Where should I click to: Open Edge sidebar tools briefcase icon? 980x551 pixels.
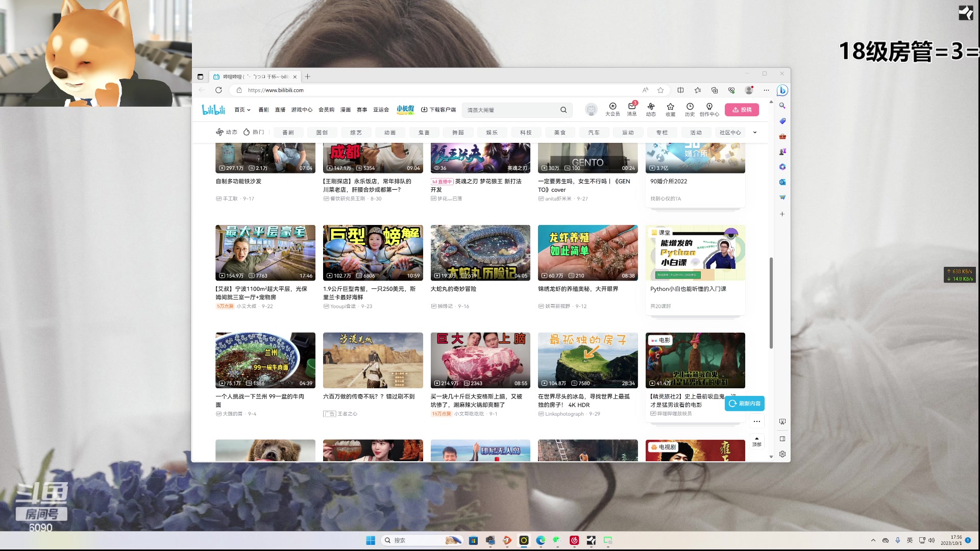782,136
